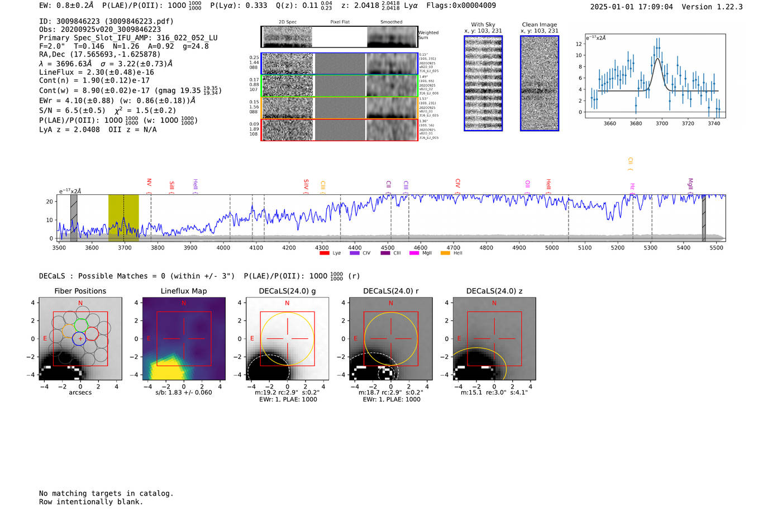Click 'No matching targets in catalog.' text

click(x=106, y=493)
